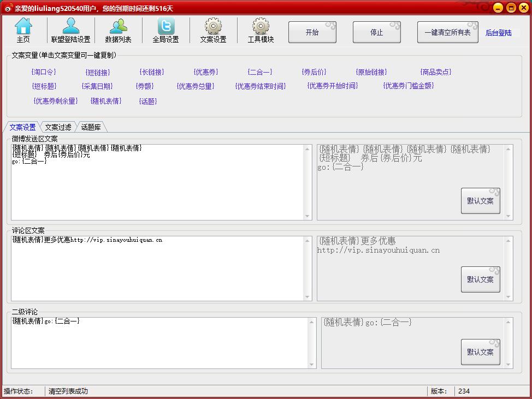Screen dimensions: 532x399
Task: Click 一键清空所有表 button
Action: (447, 32)
